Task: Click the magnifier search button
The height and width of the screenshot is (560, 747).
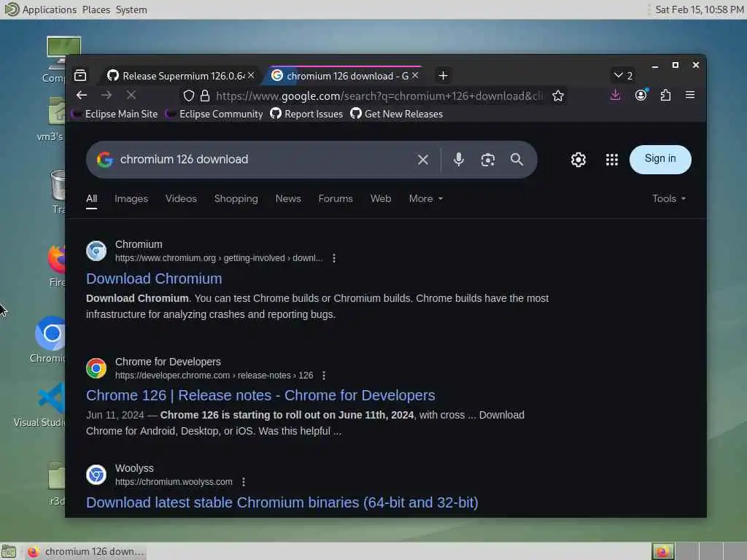Action: coord(516,160)
